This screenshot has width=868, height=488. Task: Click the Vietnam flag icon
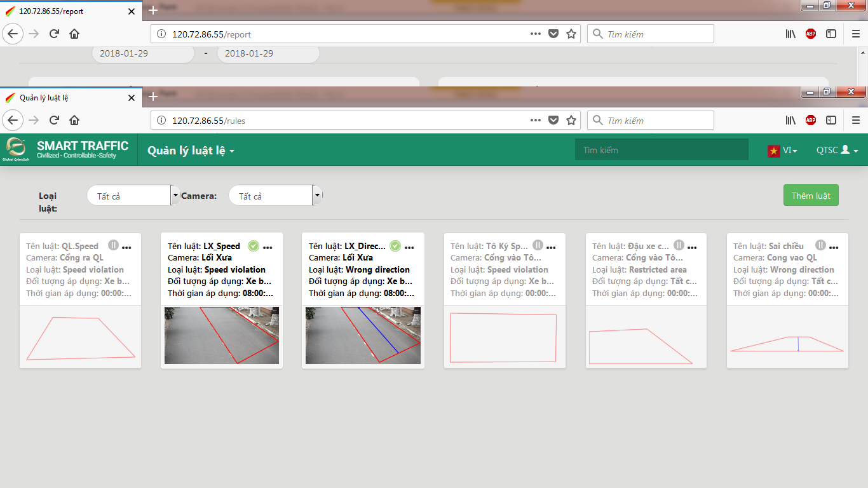(774, 151)
